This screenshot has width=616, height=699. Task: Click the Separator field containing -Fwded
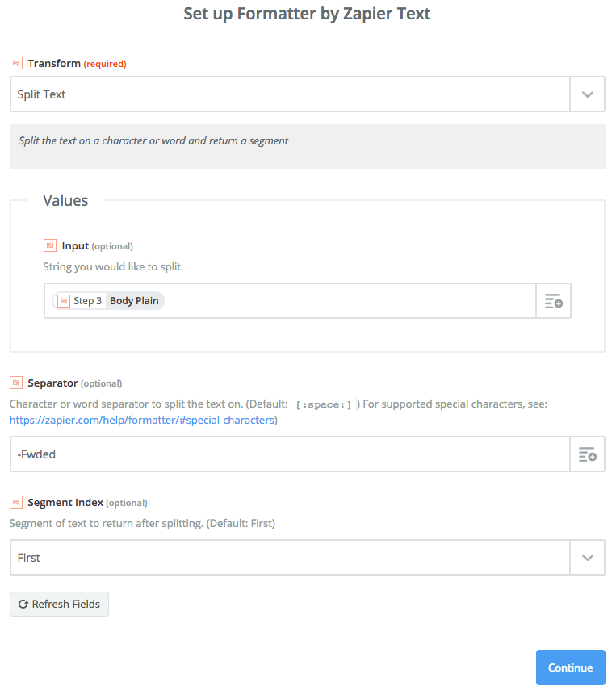click(291, 454)
